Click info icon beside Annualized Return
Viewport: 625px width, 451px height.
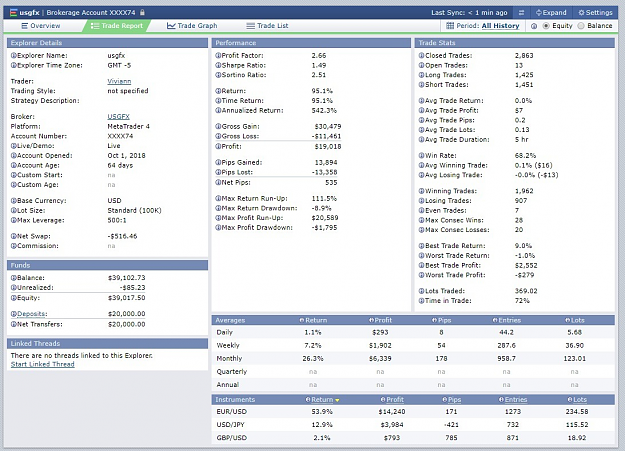pos(218,110)
